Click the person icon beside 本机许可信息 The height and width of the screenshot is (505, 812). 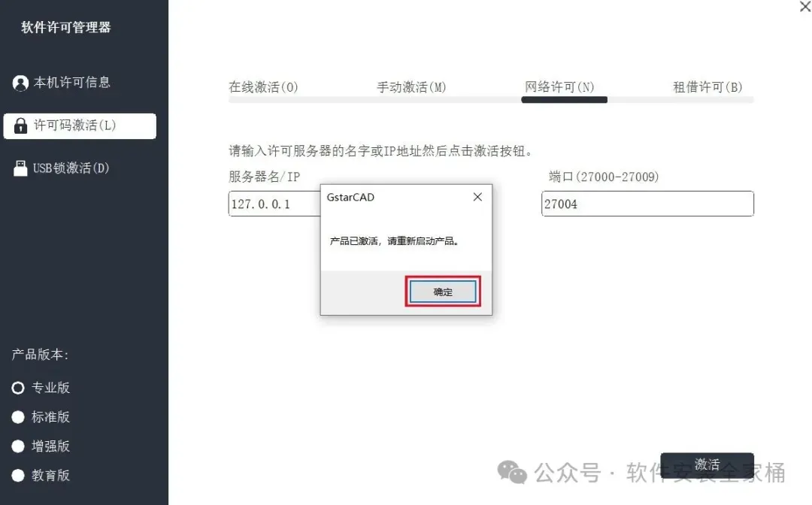click(x=20, y=83)
